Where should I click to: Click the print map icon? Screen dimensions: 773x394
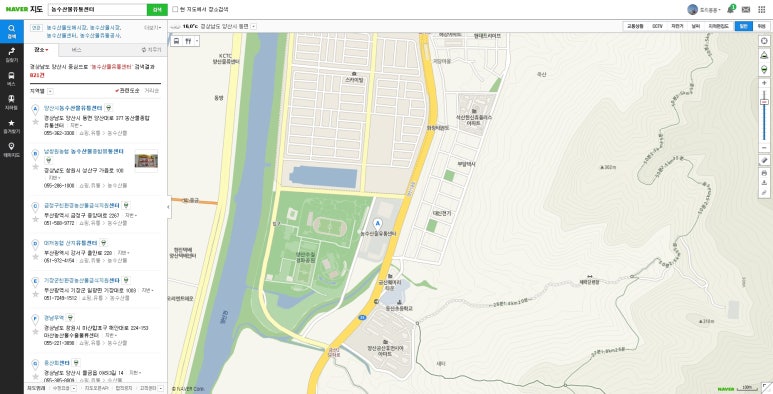[764, 173]
